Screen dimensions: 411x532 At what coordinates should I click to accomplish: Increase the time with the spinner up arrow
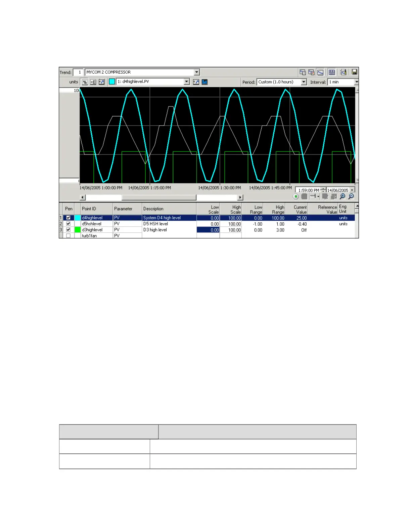(323, 189)
